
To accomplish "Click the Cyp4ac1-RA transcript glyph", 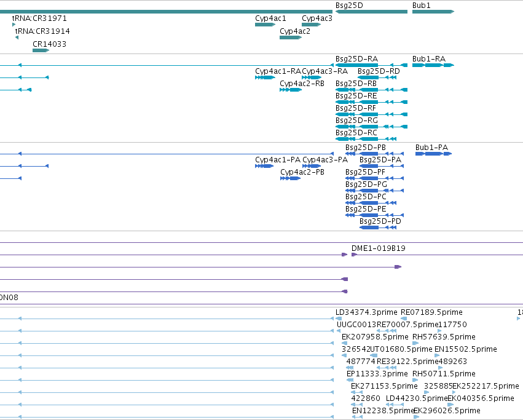I will click(265, 77).
